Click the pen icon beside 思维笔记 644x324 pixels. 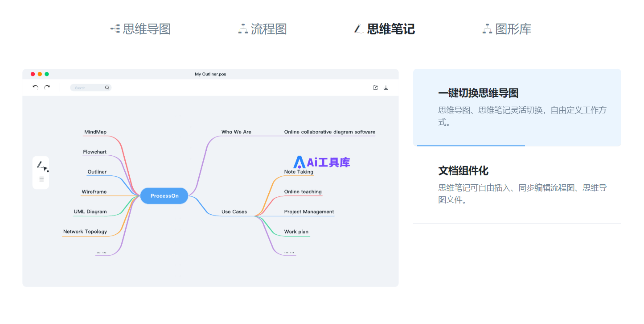(359, 29)
